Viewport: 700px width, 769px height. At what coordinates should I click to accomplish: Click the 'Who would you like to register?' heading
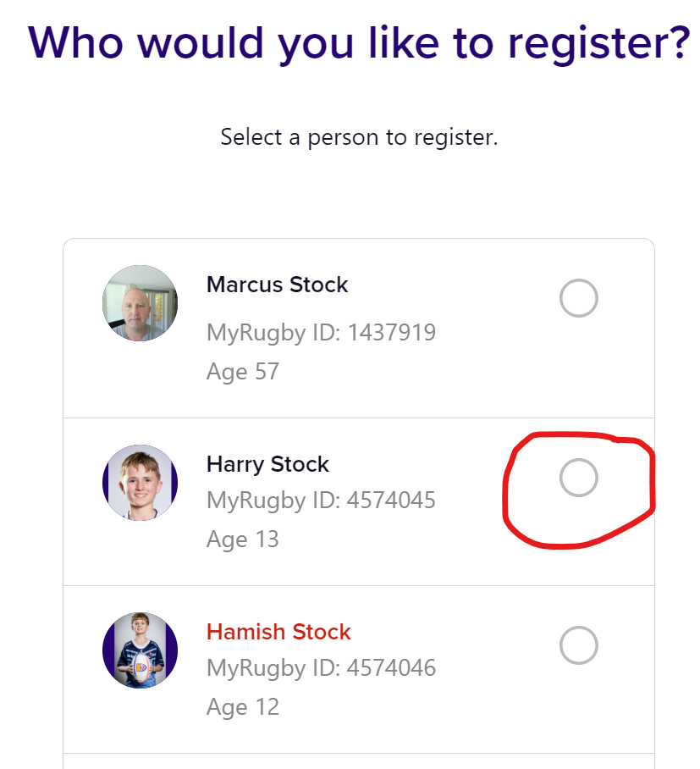[x=359, y=42]
